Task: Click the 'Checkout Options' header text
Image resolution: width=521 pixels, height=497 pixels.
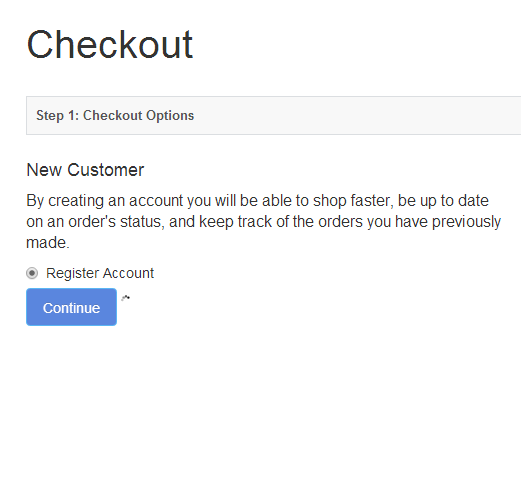Action: pyautogui.click(x=138, y=116)
